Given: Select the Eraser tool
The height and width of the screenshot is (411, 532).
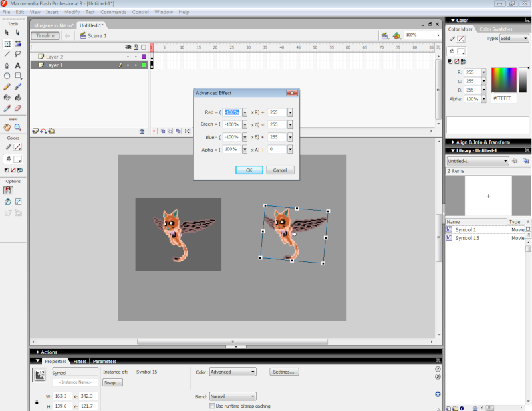Looking at the screenshot, I should click(18, 108).
